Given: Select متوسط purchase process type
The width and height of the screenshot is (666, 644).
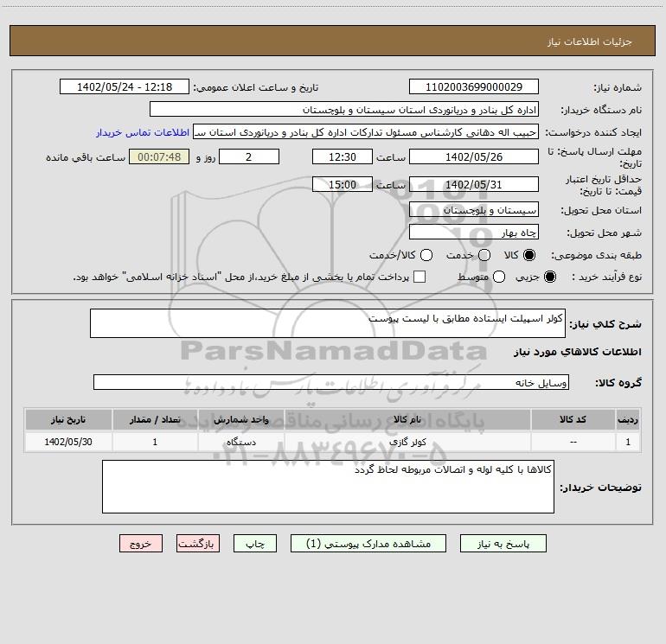Looking at the screenshot, I should click(x=499, y=277).
